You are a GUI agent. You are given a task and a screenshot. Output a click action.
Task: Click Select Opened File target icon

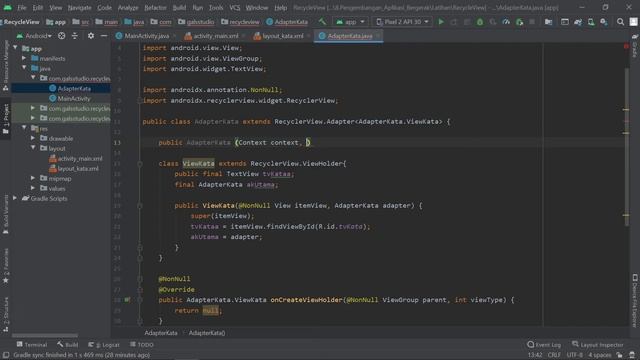click(62, 36)
